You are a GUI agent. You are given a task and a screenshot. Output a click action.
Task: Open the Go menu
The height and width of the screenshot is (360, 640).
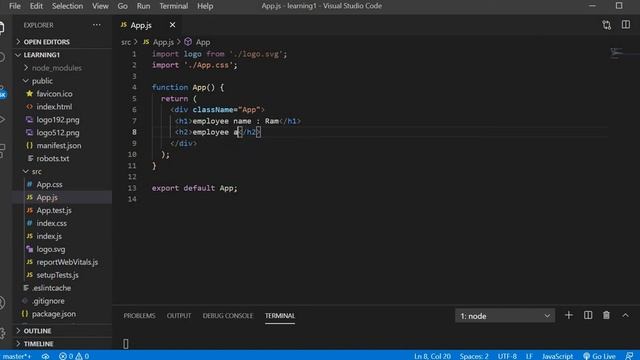pyautogui.click(x=122, y=6)
